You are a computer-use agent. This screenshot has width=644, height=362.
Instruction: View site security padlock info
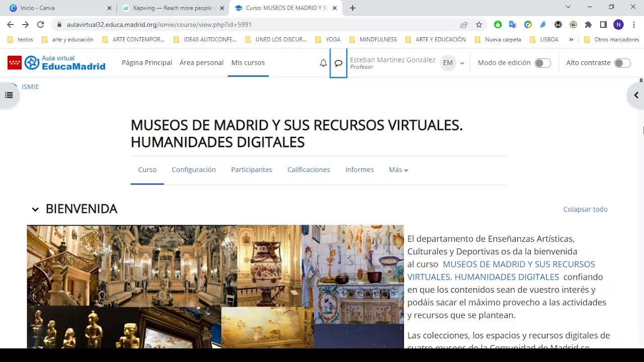[x=59, y=24]
